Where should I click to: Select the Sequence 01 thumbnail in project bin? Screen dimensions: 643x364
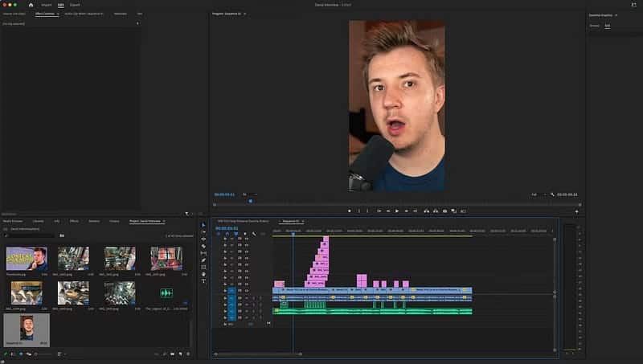coord(27,328)
